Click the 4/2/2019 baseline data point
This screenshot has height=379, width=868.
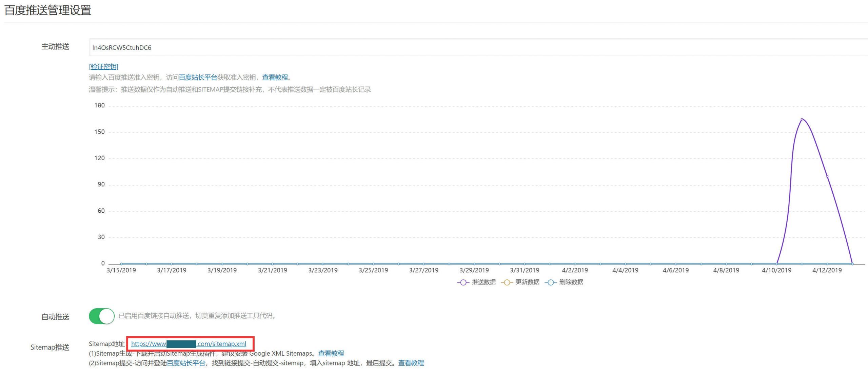[x=575, y=264]
